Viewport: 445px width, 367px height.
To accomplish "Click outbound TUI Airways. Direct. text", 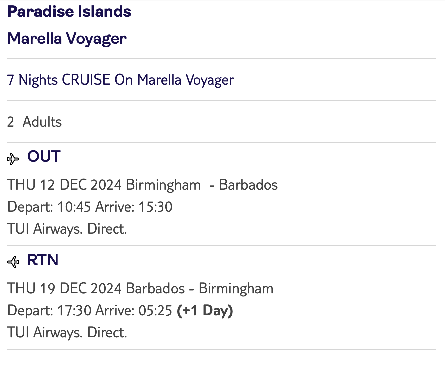I will tap(67, 229).
